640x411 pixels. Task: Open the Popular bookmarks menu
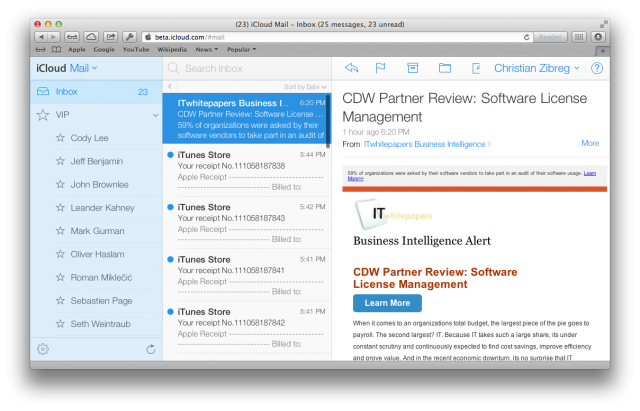tap(239, 49)
